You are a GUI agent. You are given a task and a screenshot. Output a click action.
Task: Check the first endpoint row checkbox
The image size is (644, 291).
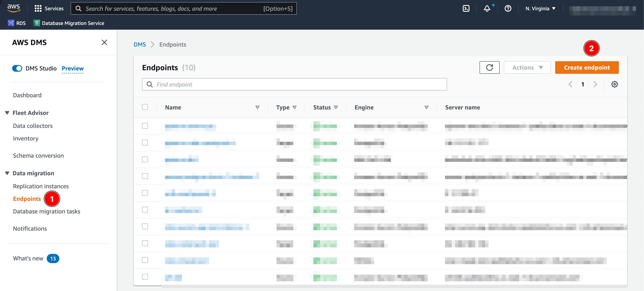pyautogui.click(x=145, y=126)
